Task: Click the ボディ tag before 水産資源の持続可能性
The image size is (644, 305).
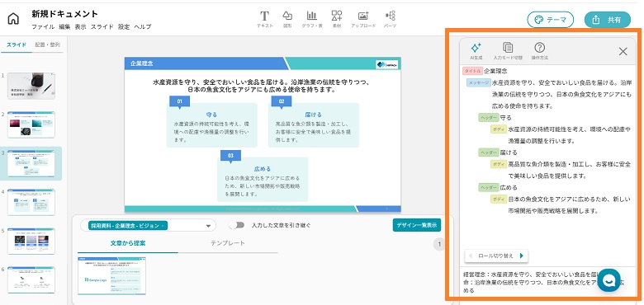Action: 498,129
